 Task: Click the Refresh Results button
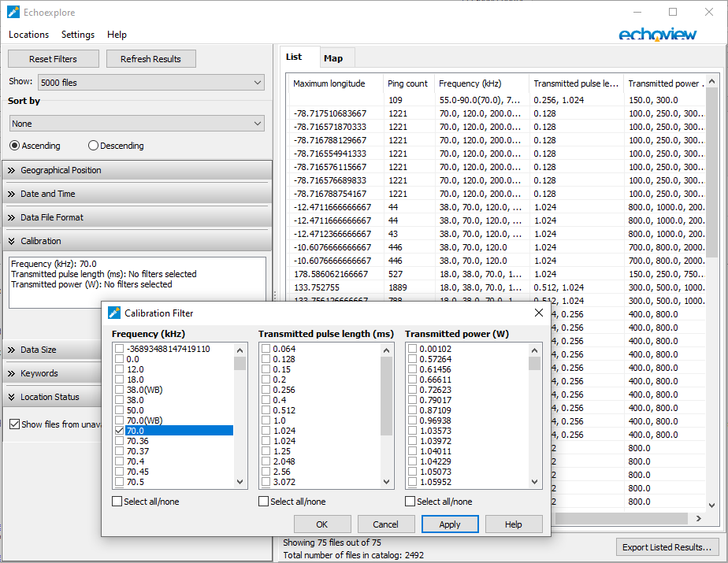[x=151, y=59]
